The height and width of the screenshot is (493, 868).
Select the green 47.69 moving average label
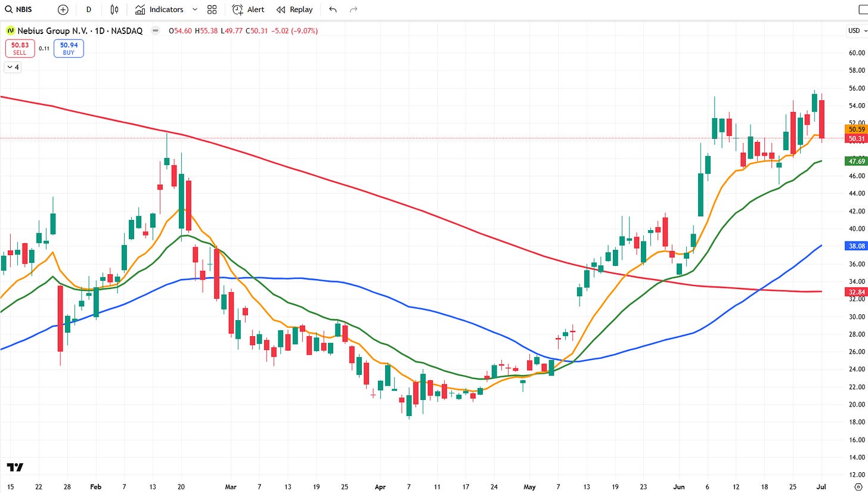pyautogui.click(x=856, y=161)
